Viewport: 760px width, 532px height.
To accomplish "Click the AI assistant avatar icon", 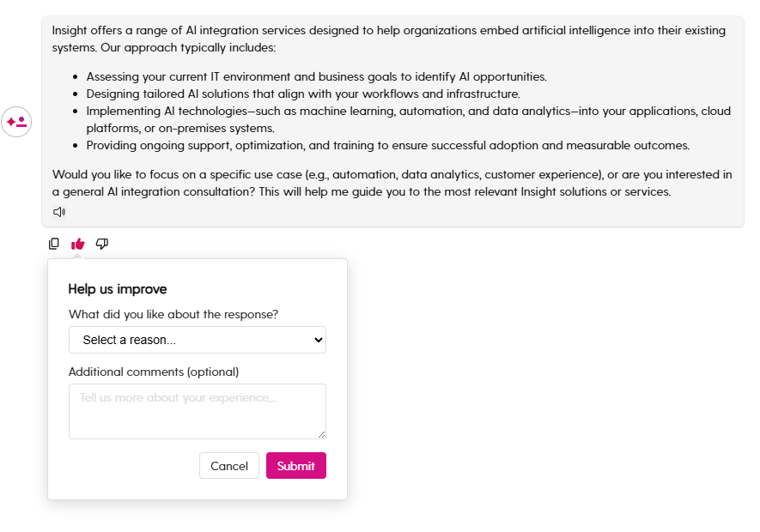I will pos(16,122).
